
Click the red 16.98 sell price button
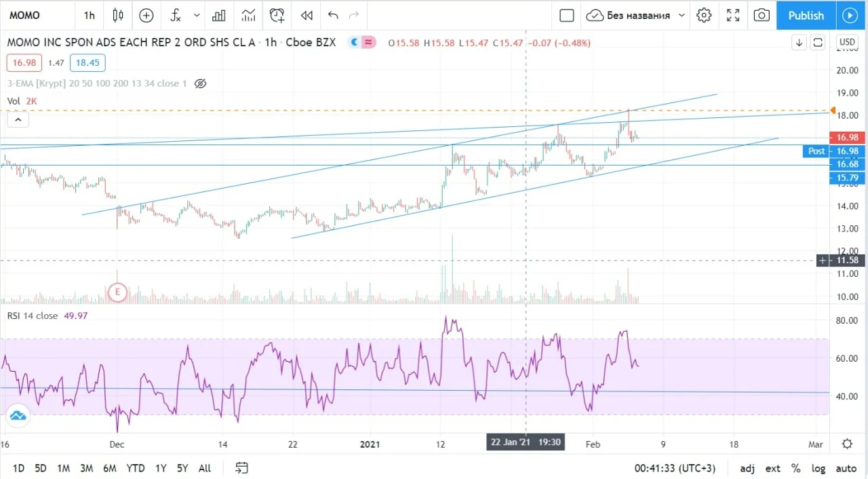[x=24, y=63]
